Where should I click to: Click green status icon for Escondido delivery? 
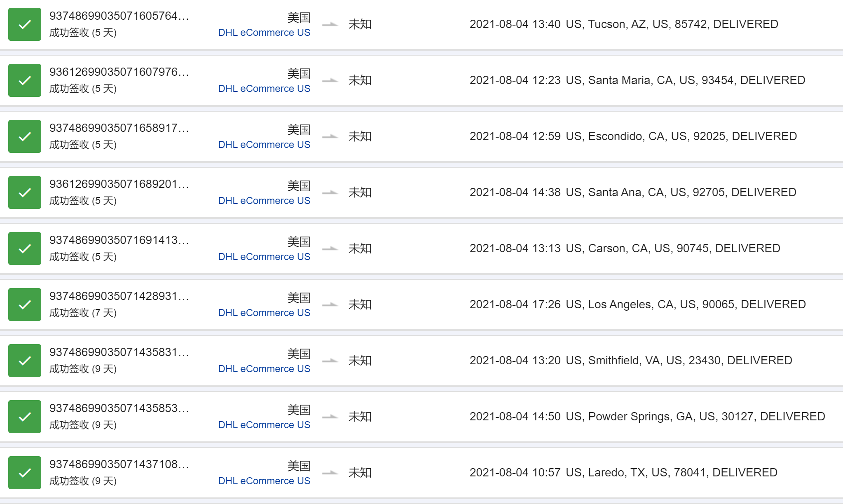pyautogui.click(x=25, y=136)
